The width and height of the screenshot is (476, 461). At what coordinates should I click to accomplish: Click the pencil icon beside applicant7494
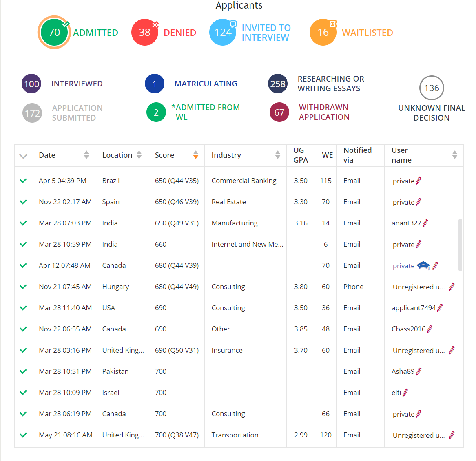[440, 308]
